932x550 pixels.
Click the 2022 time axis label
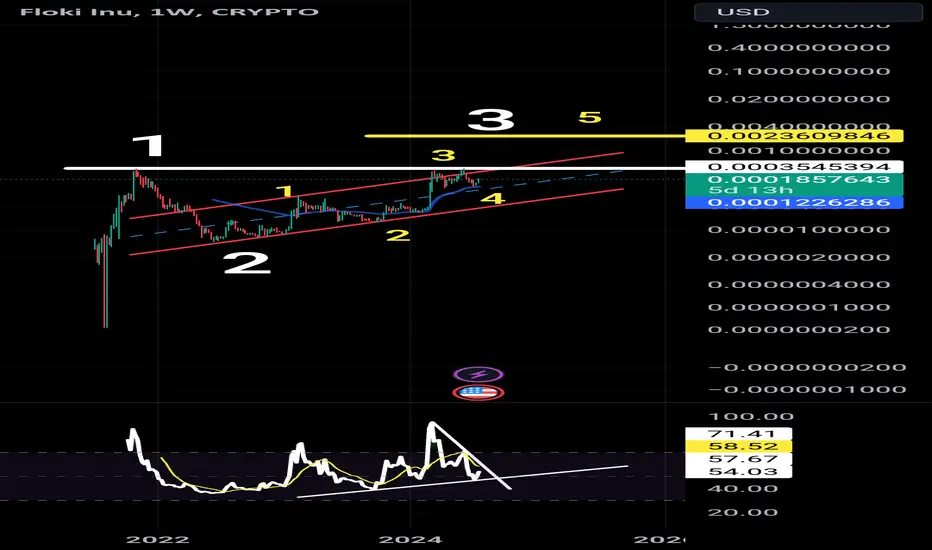click(x=158, y=539)
